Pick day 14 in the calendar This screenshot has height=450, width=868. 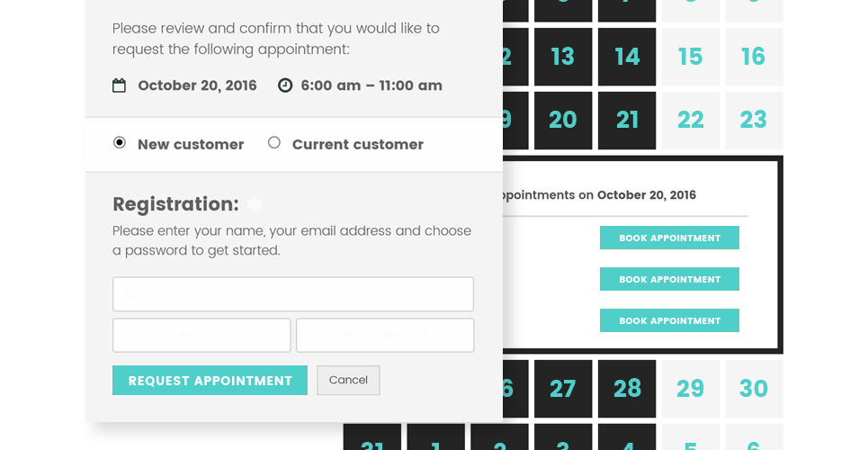627,57
